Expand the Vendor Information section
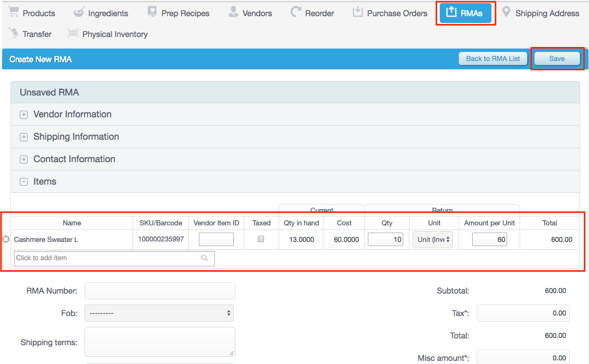 (x=23, y=115)
